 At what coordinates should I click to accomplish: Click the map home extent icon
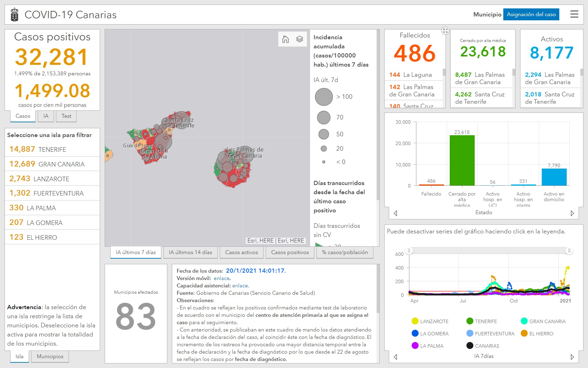coord(286,39)
